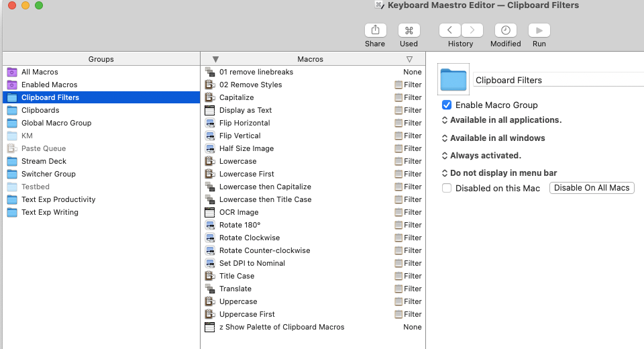The image size is (644, 349).
Task: Click the 01 remove linebreaks macro icon
Action: coord(210,72)
